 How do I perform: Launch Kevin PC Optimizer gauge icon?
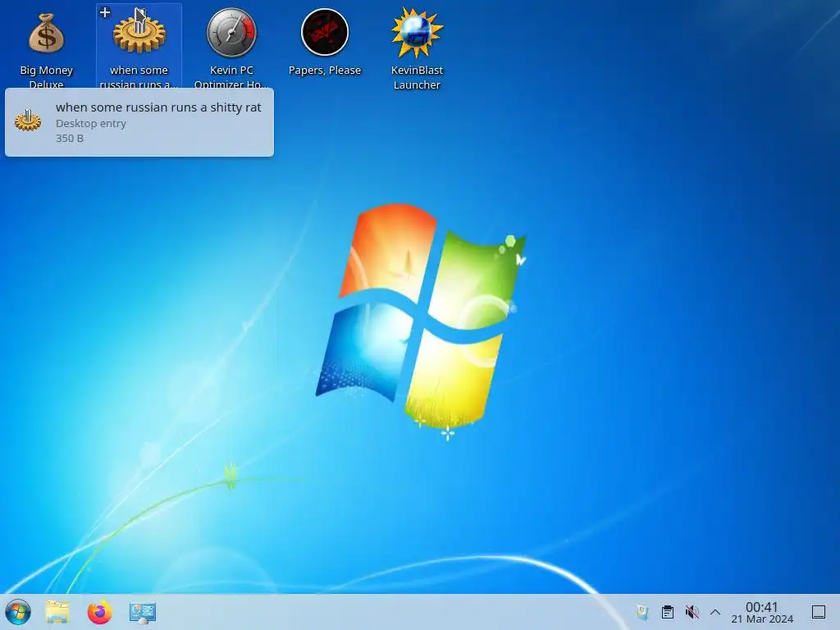[x=231, y=33]
